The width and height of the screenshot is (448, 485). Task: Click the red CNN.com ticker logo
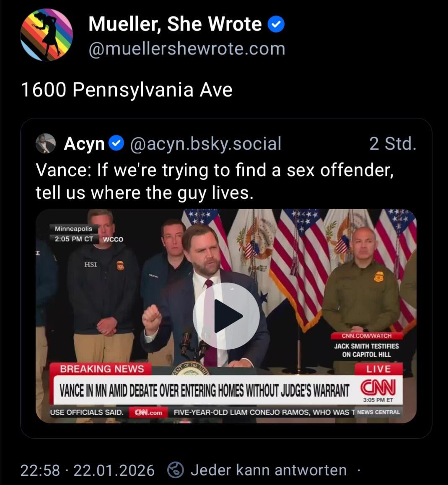point(148,412)
